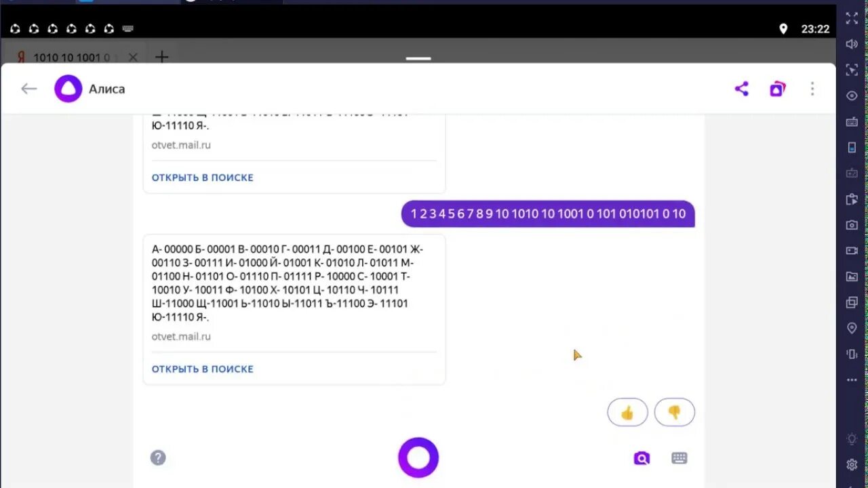The image size is (868, 488).
Task: Click the install APK icon in the sidebar
Action: click(852, 199)
